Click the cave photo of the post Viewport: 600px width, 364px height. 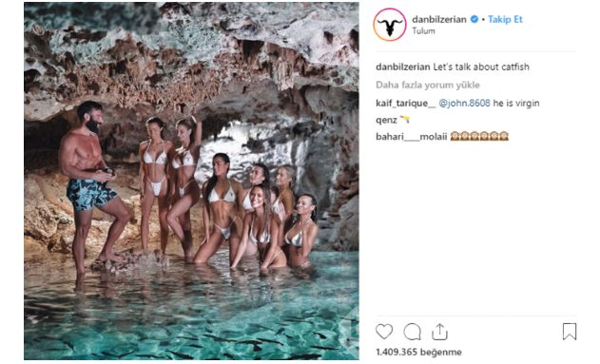[x=191, y=181]
